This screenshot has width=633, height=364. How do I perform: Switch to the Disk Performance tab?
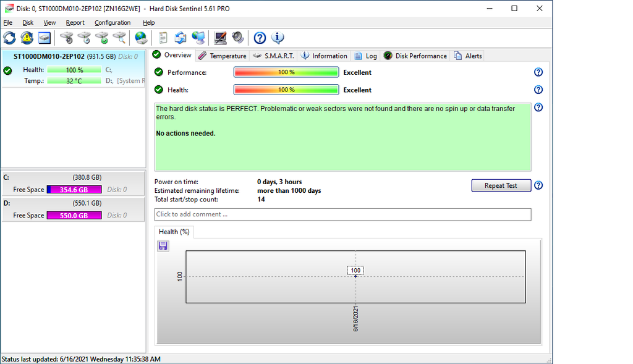(415, 56)
